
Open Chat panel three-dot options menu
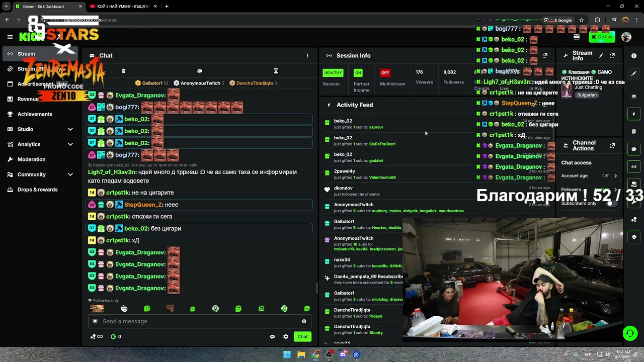tap(307, 56)
